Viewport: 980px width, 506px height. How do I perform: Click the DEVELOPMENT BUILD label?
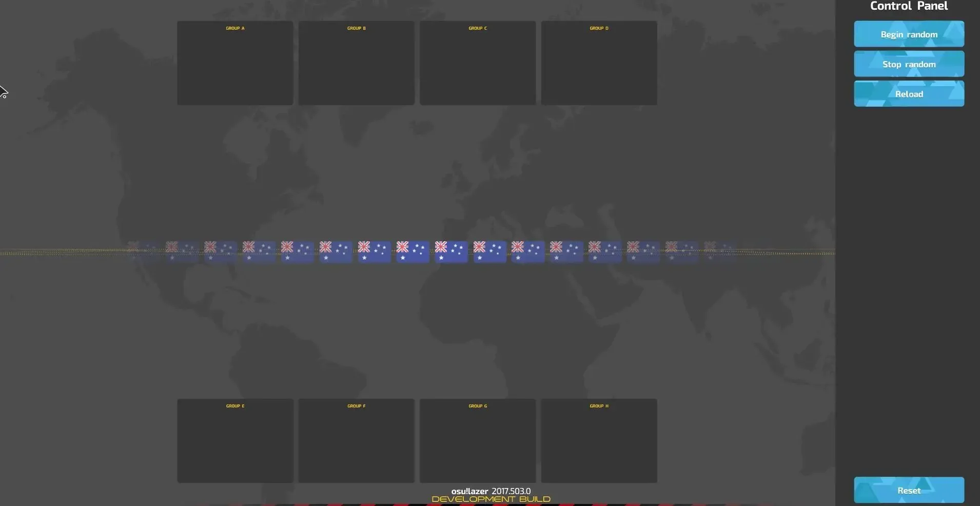(x=491, y=499)
